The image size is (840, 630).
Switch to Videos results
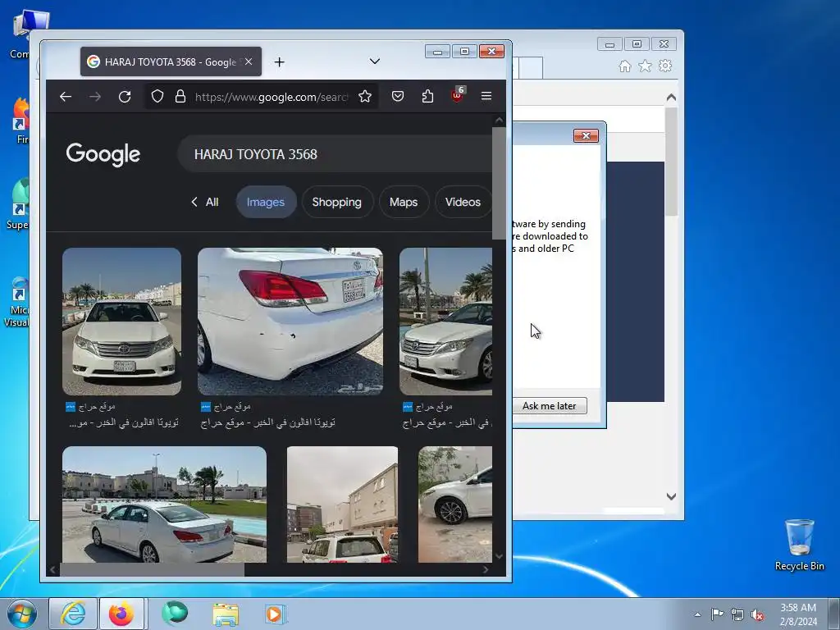[463, 202]
